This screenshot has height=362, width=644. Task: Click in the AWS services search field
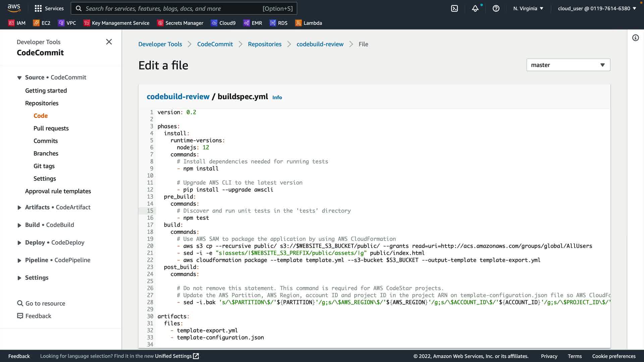pos(173,8)
